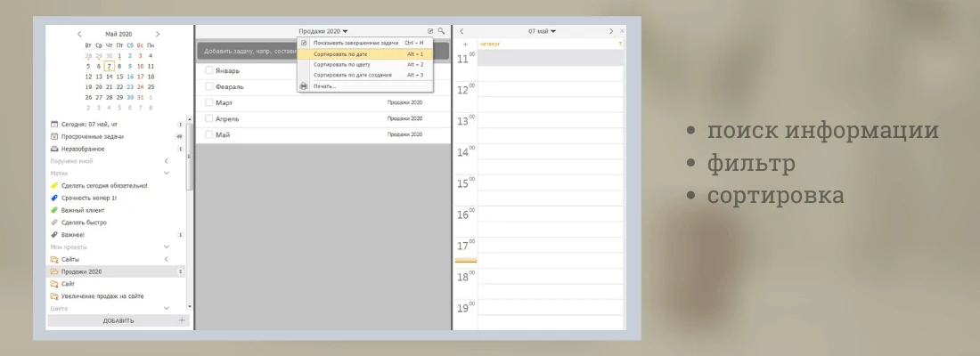The image size is (980, 356).
Task: Go to previous day in day view
Action: [x=461, y=31]
